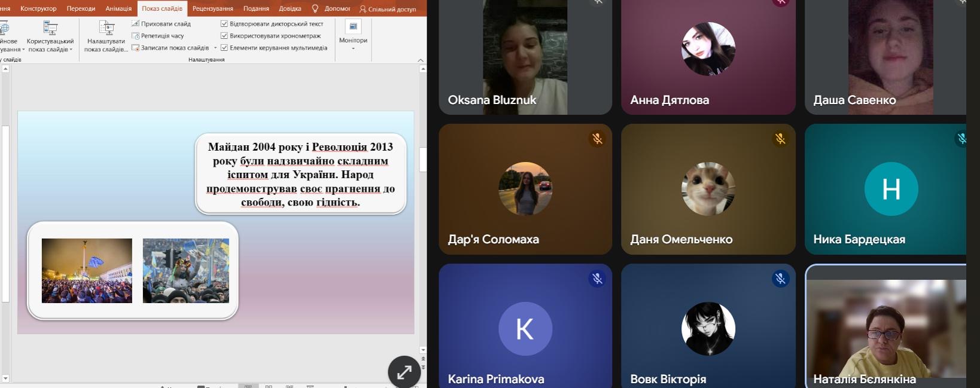This screenshot has width=980, height=388.
Task: Uncheck Відтворювати дикторський текст checkbox
Action: 224,24
